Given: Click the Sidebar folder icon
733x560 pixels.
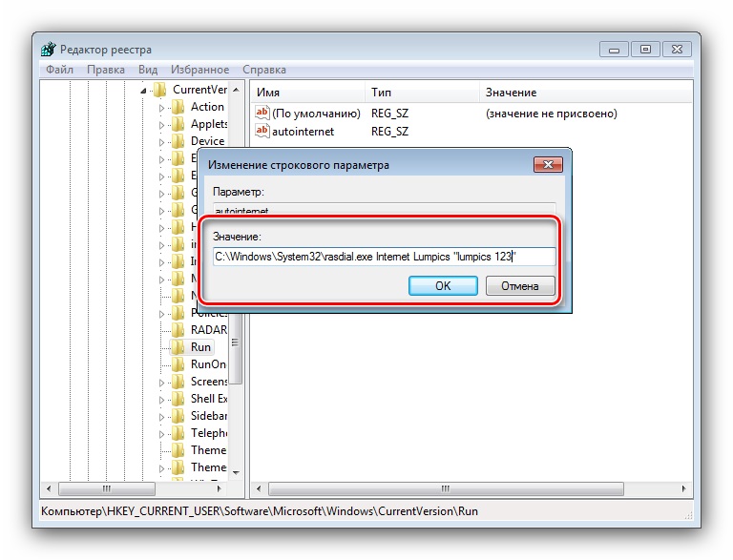Looking at the screenshot, I should [178, 416].
